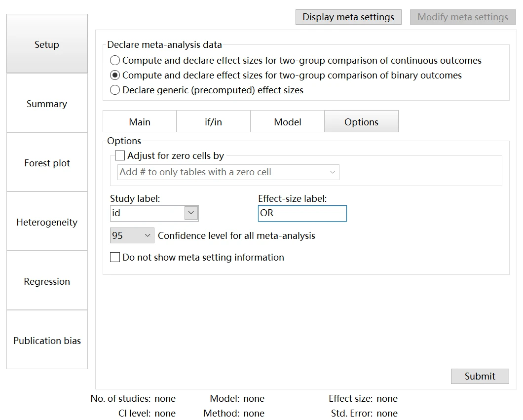This screenshot has width=523, height=420.
Task: Select binary outcomes effect size option
Action: [x=115, y=76]
